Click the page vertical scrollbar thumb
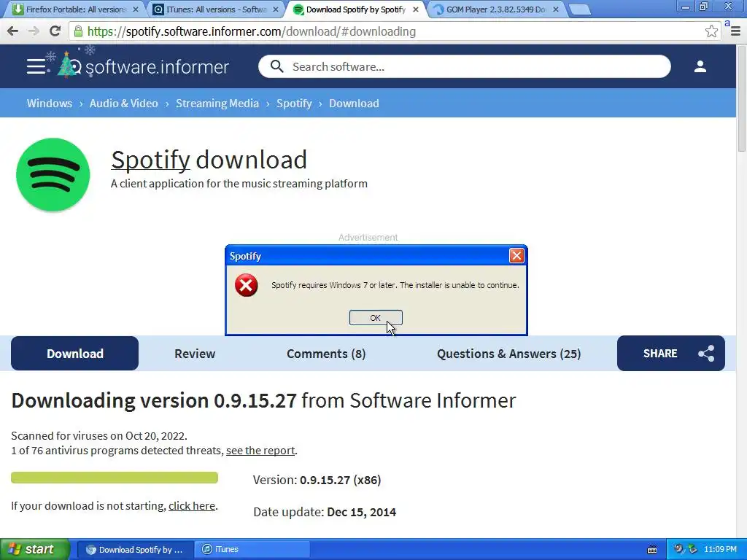Image resolution: width=747 pixels, height=560 pixels. [742, 99]
